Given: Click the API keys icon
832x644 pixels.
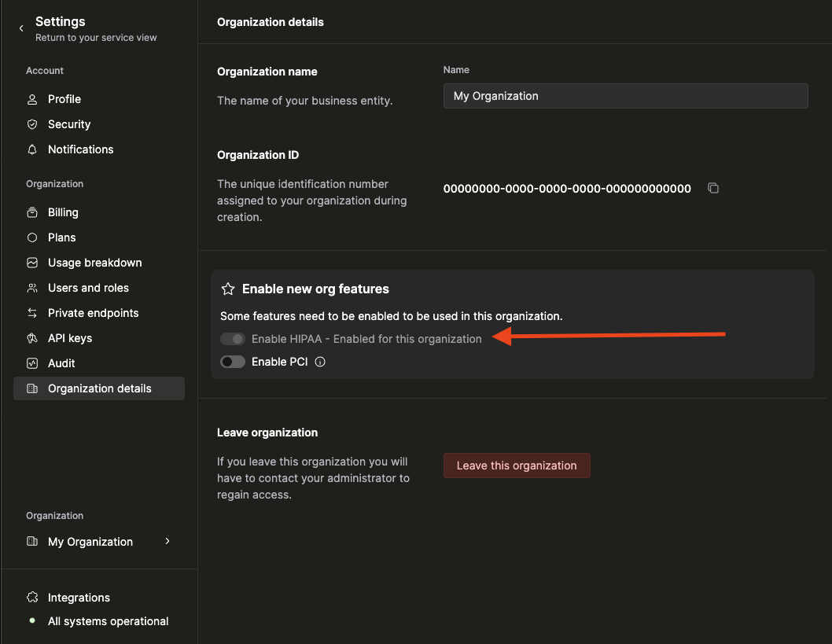Looking at the screenshot, I should (32, 338).
